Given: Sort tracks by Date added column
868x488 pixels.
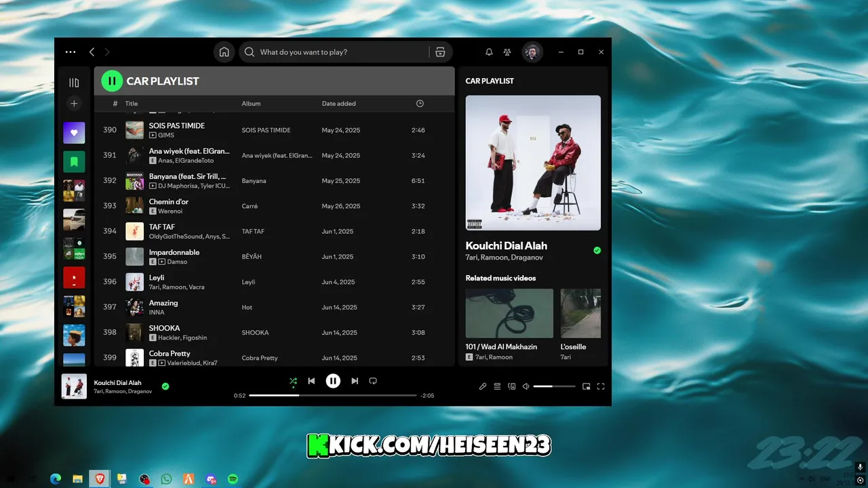Looking at the screenshot, I should click(x=338, y=104).
